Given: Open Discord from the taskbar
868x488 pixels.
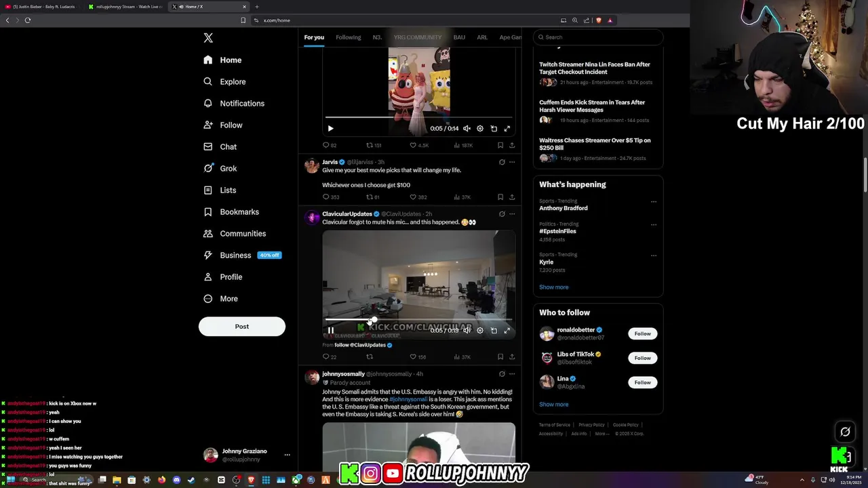Looking at the screenshot, I should [x=176, y=480].
